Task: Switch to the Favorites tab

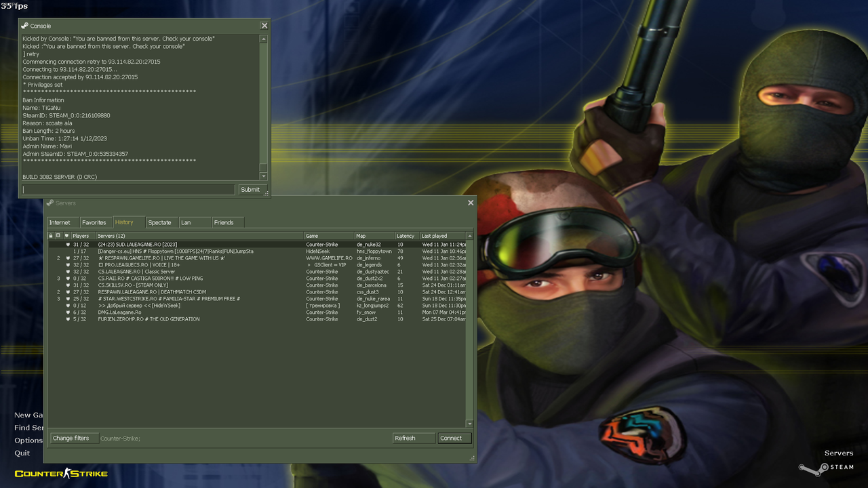Action: (x=94, y=222)
